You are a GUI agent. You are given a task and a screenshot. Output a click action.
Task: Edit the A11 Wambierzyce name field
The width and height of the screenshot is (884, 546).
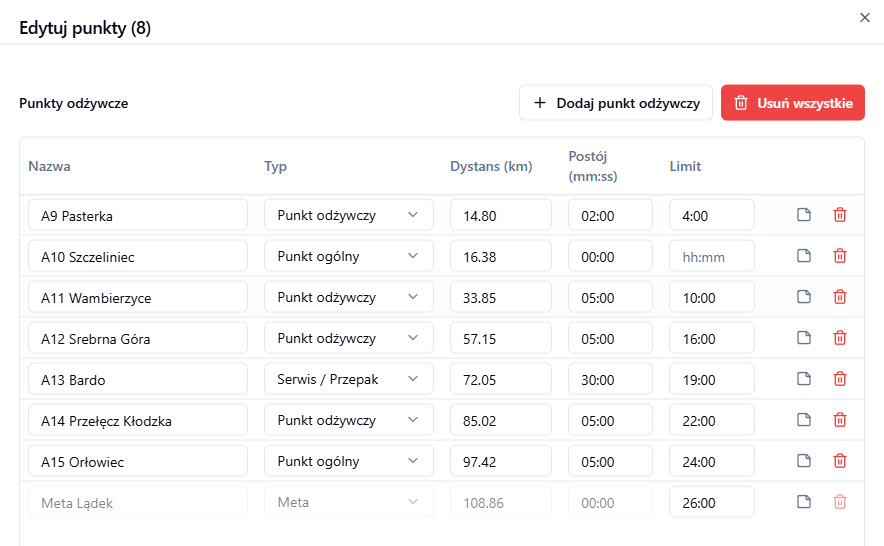(x=138, y=297)
